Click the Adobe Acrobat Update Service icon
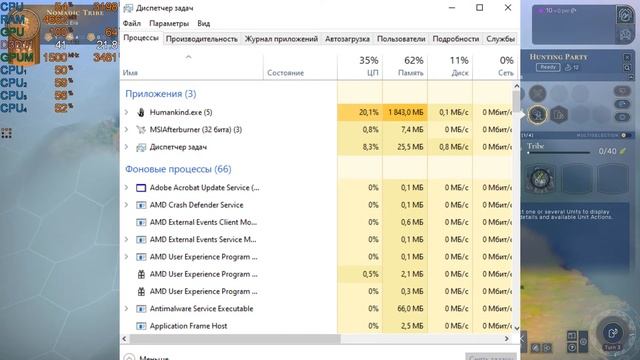640x360 pixels. pos(141,188)
